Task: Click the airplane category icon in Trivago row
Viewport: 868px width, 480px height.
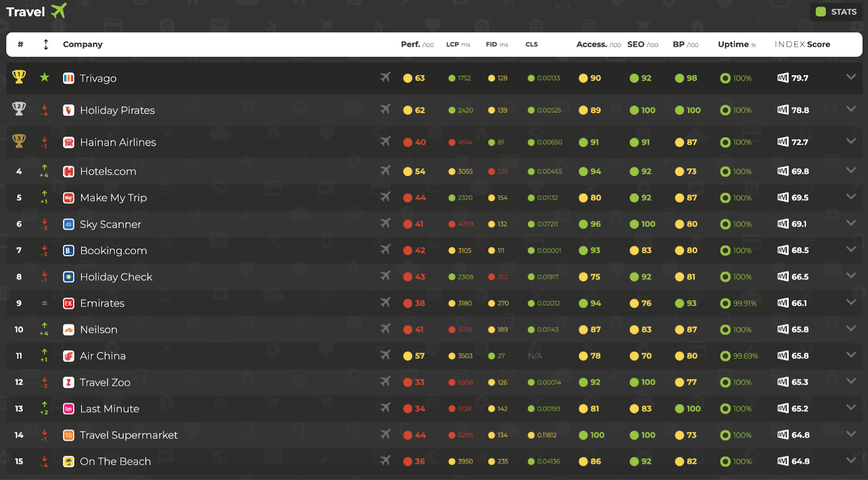Action: click(385, 77)
